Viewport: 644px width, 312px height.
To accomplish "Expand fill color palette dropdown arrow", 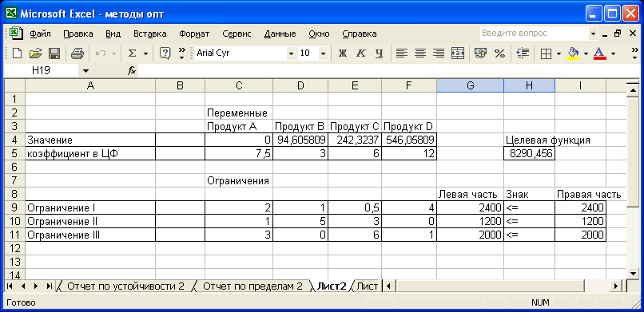I will [x=586, y=53].
